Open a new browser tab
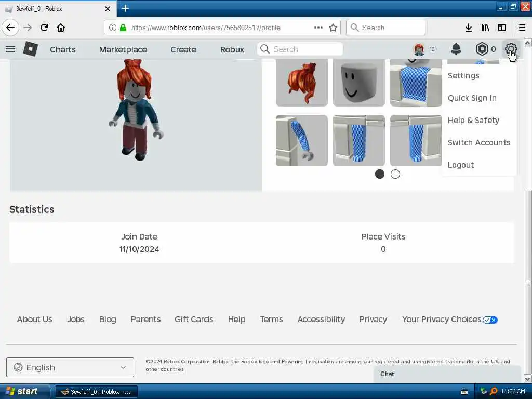The height and width of the screenshot is (399, 532). coord(125,8)
